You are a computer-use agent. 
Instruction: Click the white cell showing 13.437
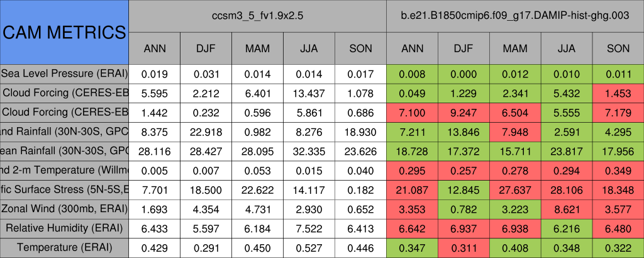point(309,93)
